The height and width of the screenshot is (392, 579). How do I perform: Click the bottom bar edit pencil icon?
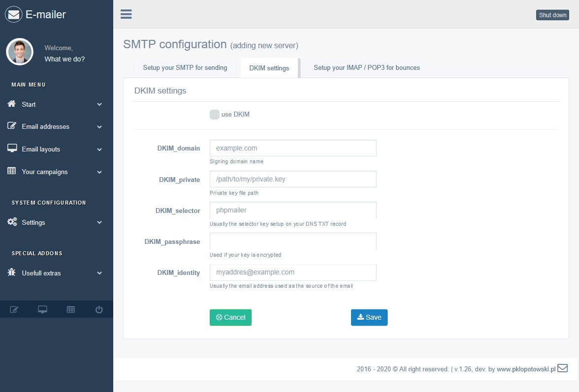pyautogui.click(x=14, y=309)
